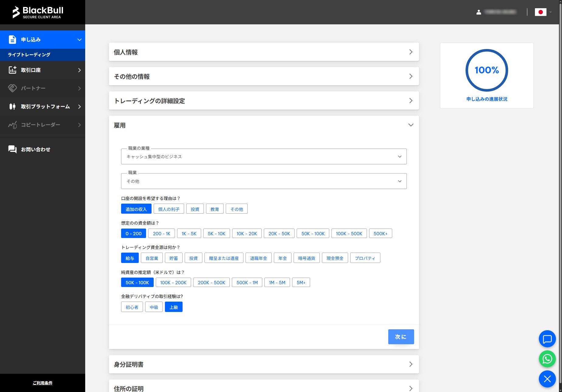
Task: Select the パートナー sidebar icon
Action: (x=12, y=88)
